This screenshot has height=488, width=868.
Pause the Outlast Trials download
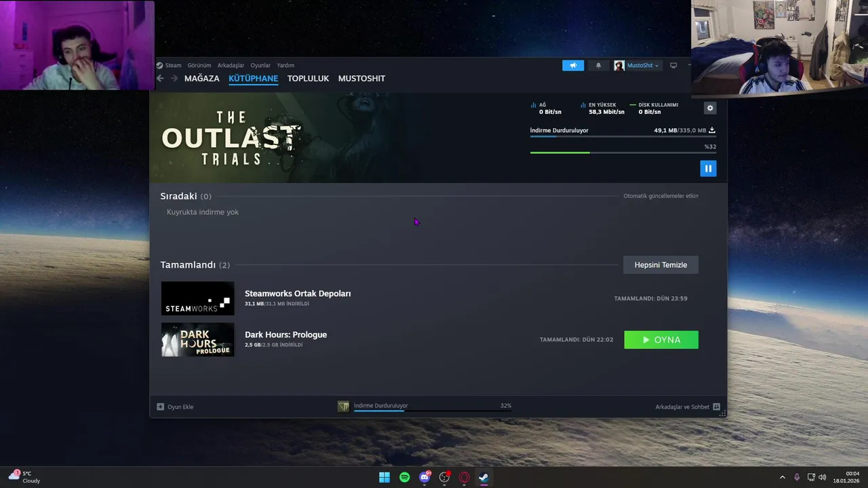[708, 168]
